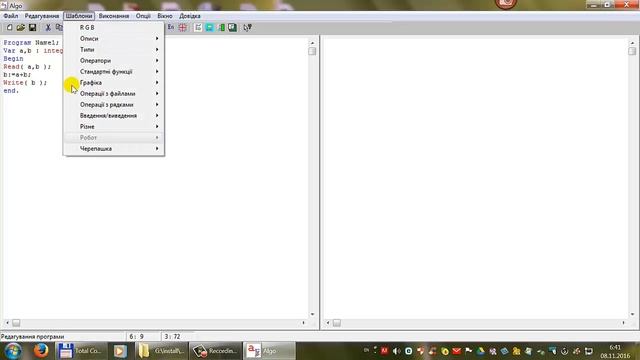Click the dark green panel toolbar icon
Viewport: 640px width, 360px height.
[x=232, y=27]
